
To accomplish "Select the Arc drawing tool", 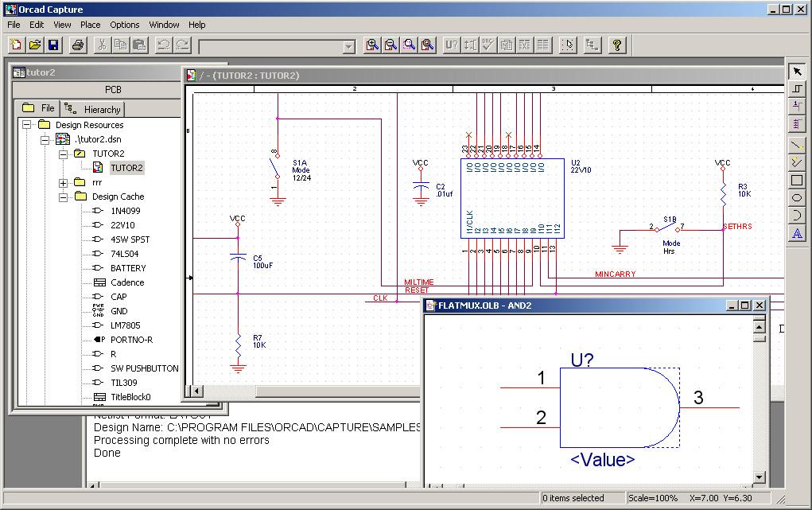I will point(797,215).
